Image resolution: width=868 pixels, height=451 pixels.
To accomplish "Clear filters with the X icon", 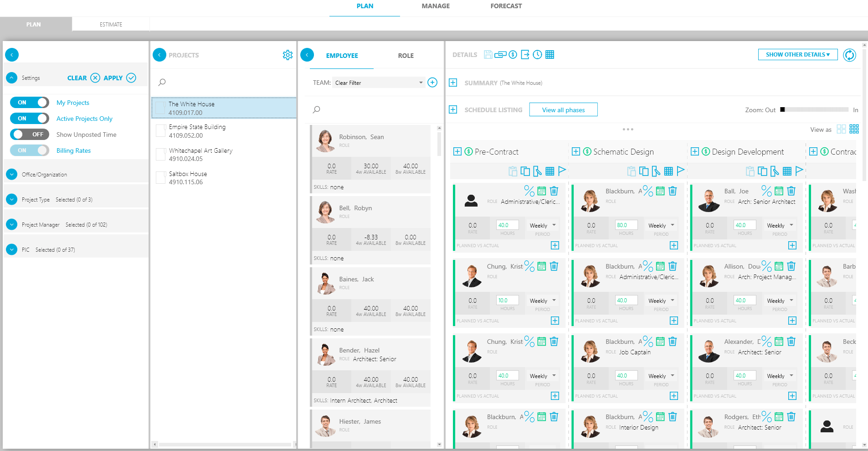I will pos(95,78).
